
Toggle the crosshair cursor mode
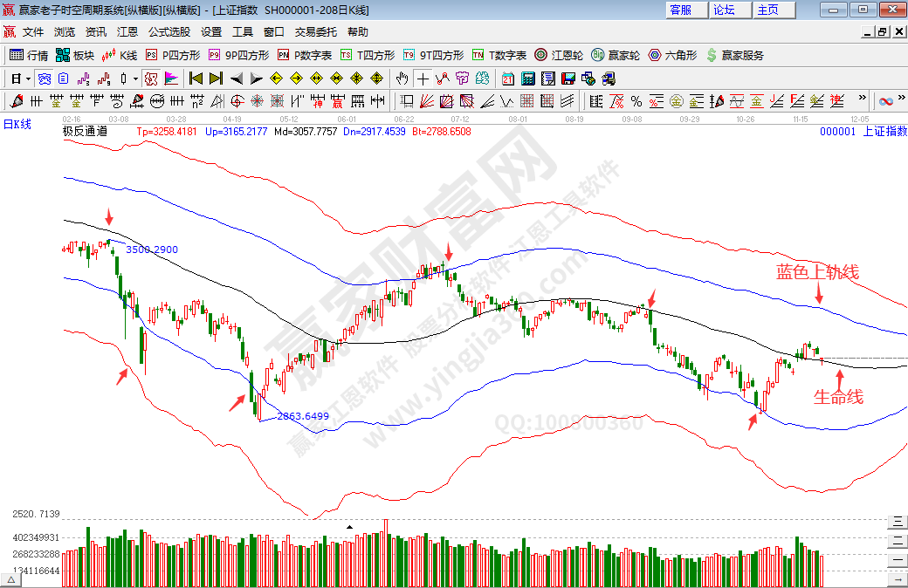[x=423, y=78]
